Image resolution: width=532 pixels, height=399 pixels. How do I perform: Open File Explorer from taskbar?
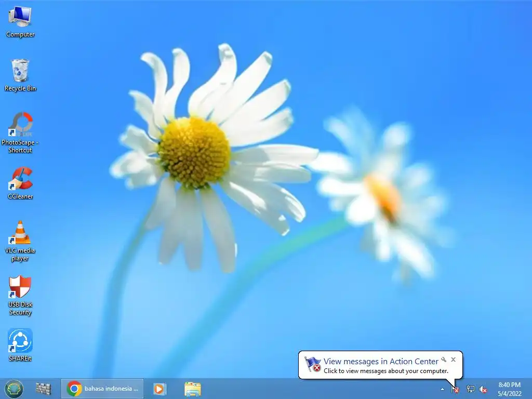click(x=192, y=389)
